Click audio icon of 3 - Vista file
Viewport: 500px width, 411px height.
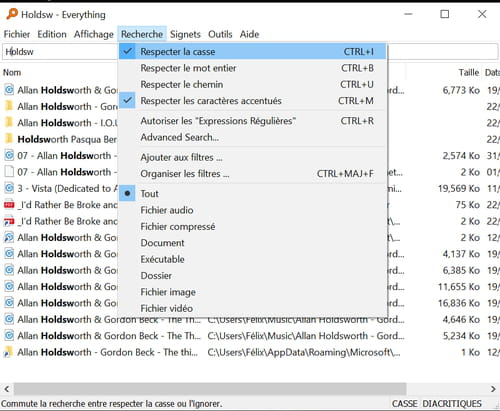coord(9,188)
